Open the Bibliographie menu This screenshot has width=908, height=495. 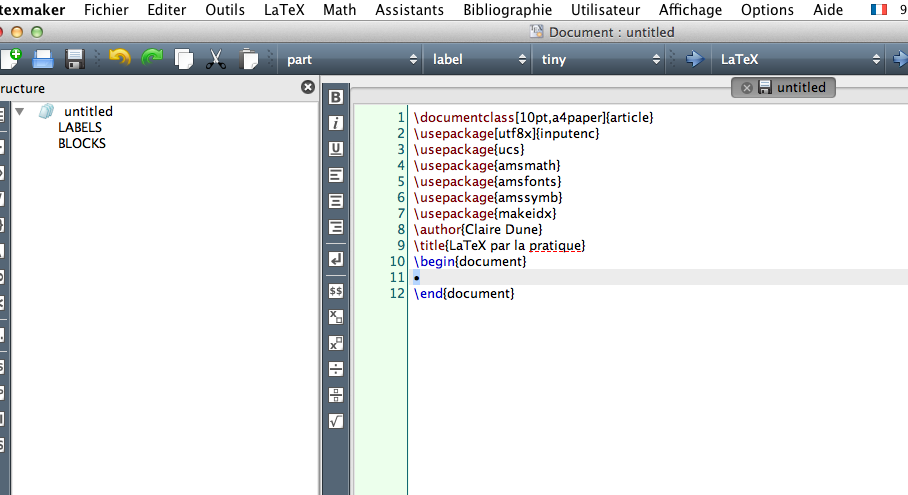[x=507, y=10]
